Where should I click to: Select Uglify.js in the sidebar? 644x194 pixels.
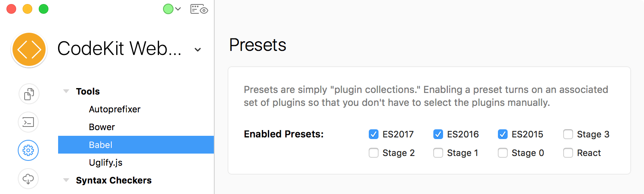[x=106, y=162]
